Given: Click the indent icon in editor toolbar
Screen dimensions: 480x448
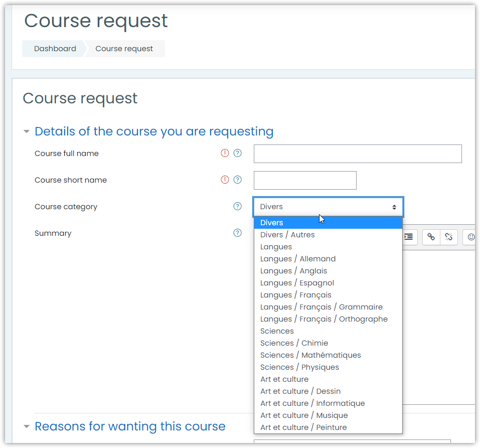Looking at the screenshot, I should click(409, 237).
